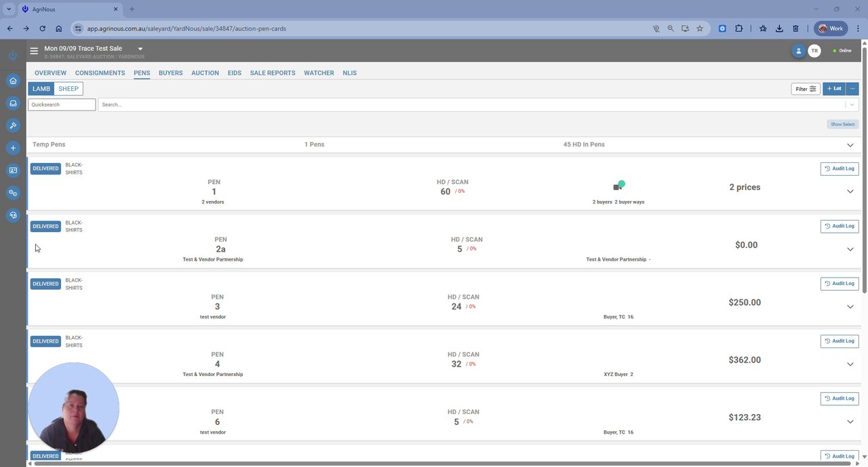Switch to the EIDS tab
This screenshot has height=467, width=868.
click(x=234, y=73)
